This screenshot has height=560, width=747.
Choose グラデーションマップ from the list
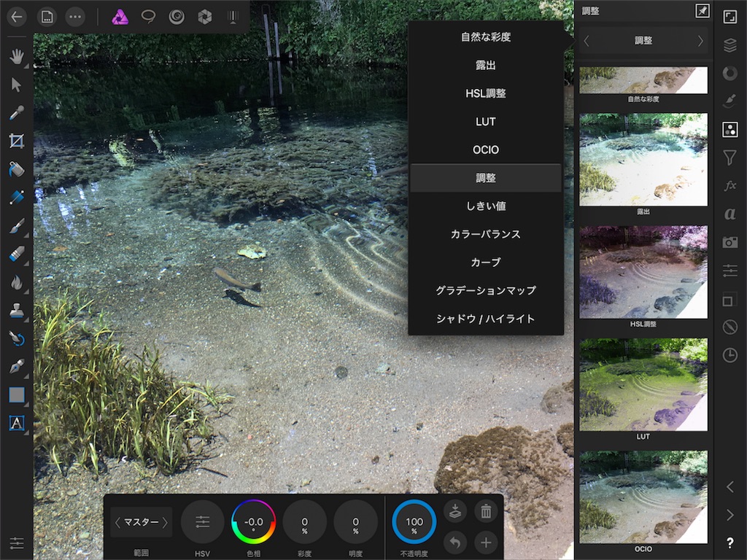tap(486, 290)
